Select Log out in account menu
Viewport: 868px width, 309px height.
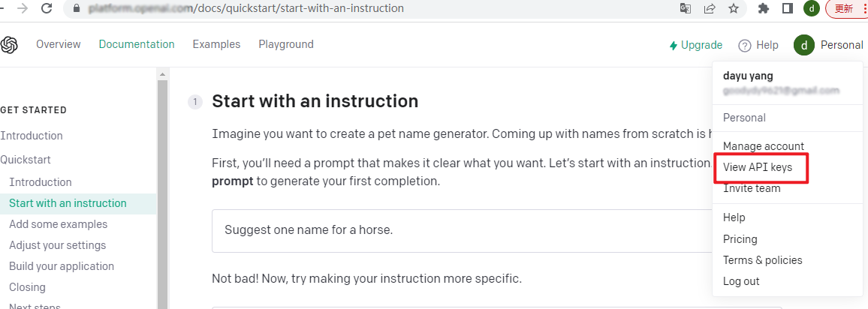click(741, 280)
